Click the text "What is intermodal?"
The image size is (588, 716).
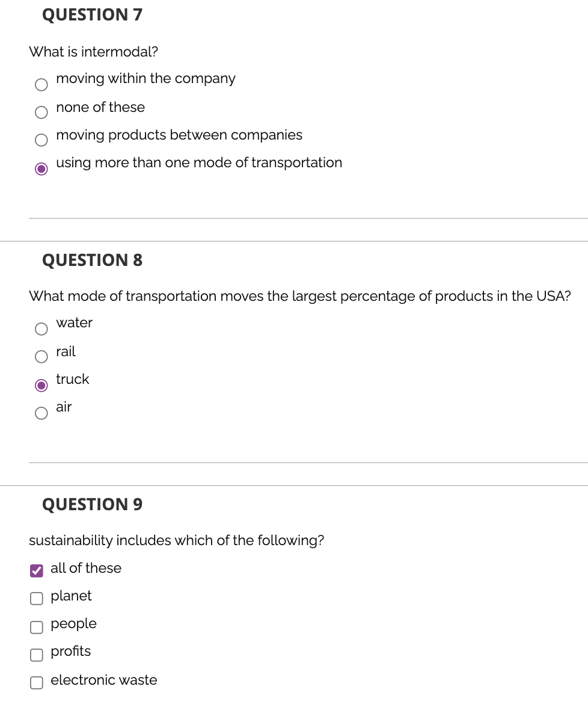tap(93, 52)
